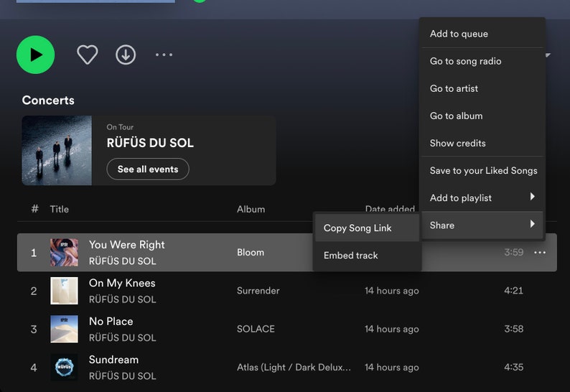Click the 3:58 duration of No Place
This screenshot has height=392, width=570.
tap(514, 329)
